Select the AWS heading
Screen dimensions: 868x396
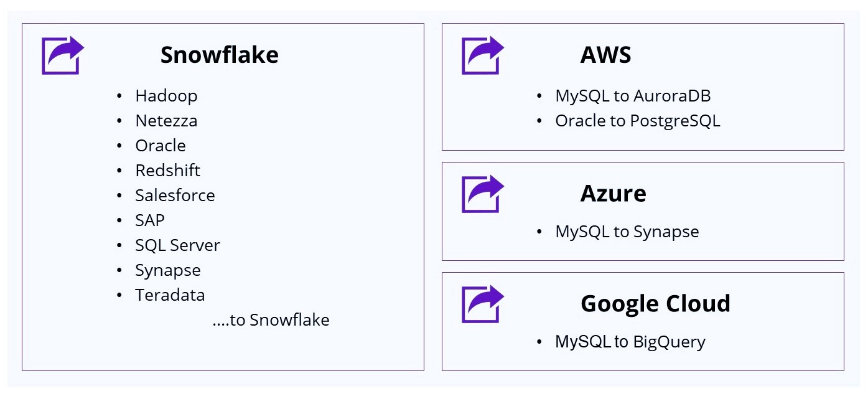605,55
